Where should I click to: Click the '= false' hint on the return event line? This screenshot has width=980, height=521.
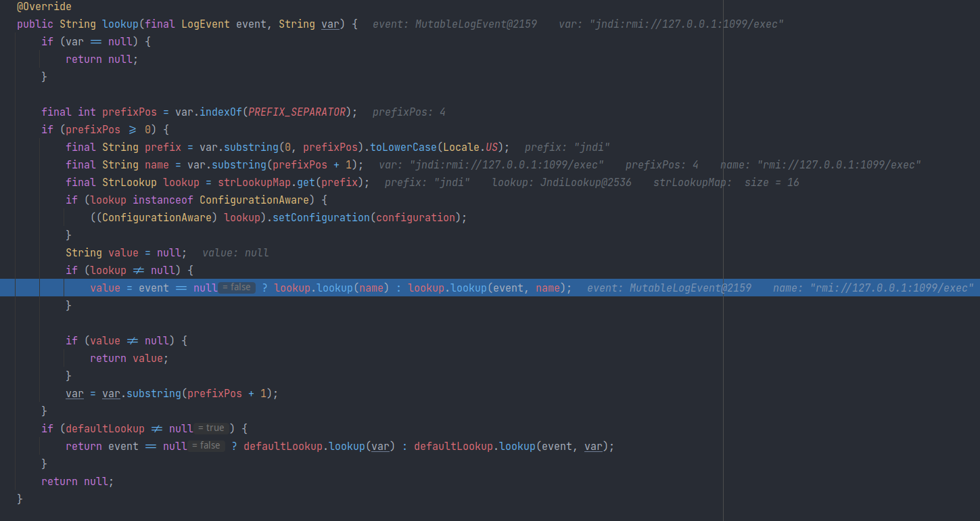click(x=206, y=446)
